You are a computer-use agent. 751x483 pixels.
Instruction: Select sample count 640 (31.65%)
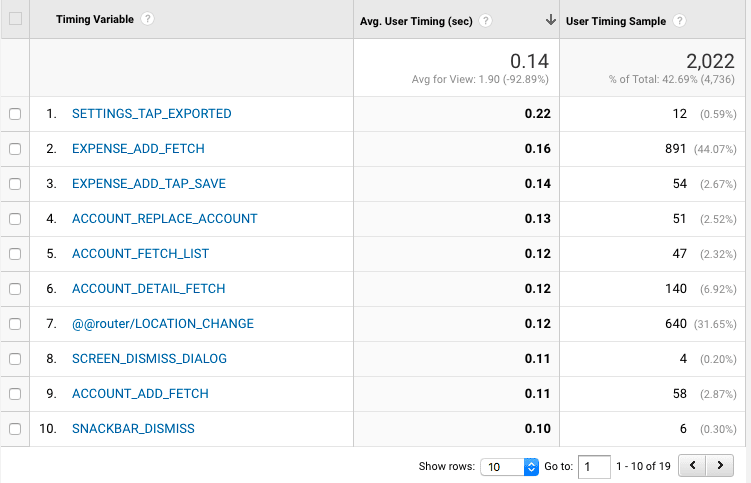700,323
